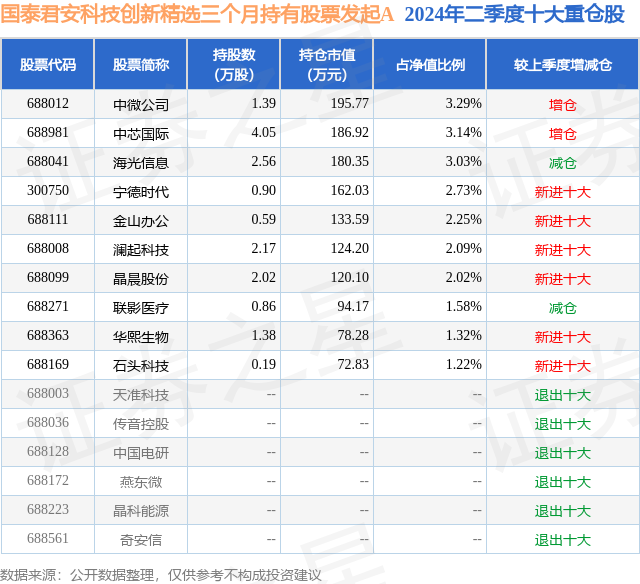Click stock name 晶晨股份
Image resolution: width=640 pixels, height=584 pixels.
(141, 279)
